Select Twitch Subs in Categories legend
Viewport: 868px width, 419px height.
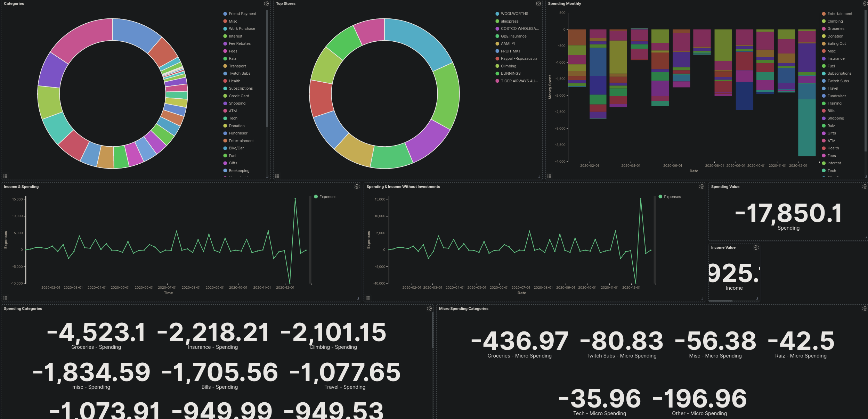pyautogui.click(x=239, y=73)
